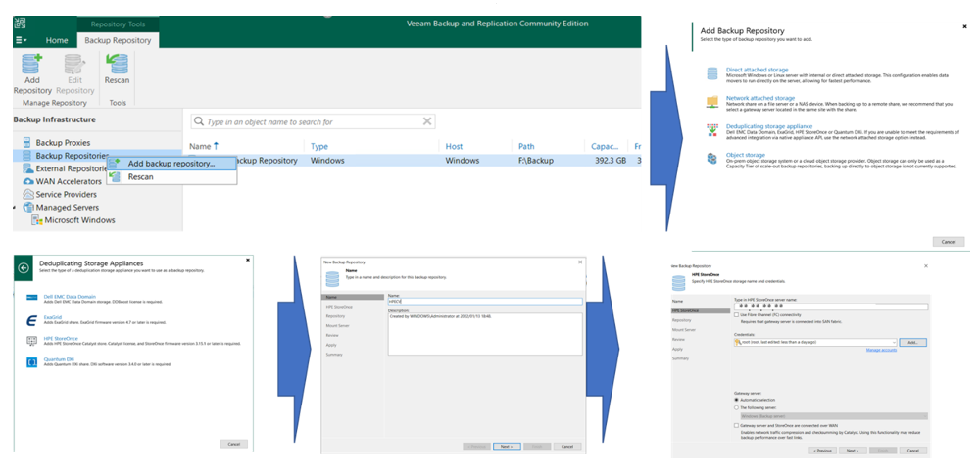Cancel the Deduplicating Storage Appliances dialog
The height and width of the screenshot is (476, 980).
pos(234,444)
